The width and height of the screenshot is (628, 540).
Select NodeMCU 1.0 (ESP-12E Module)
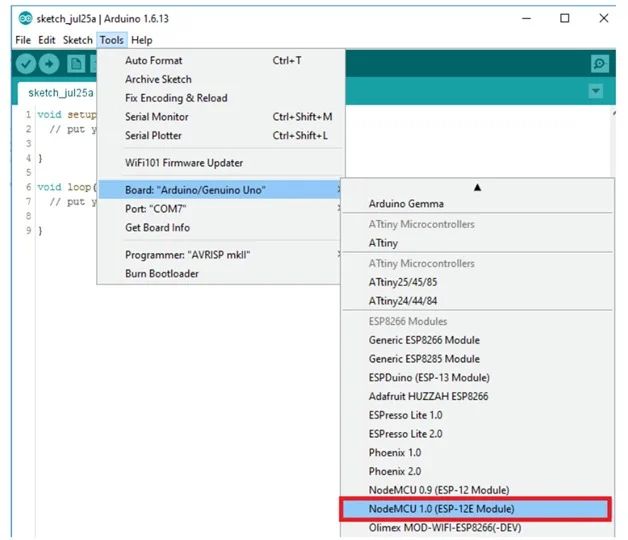(x=475, y=509)
